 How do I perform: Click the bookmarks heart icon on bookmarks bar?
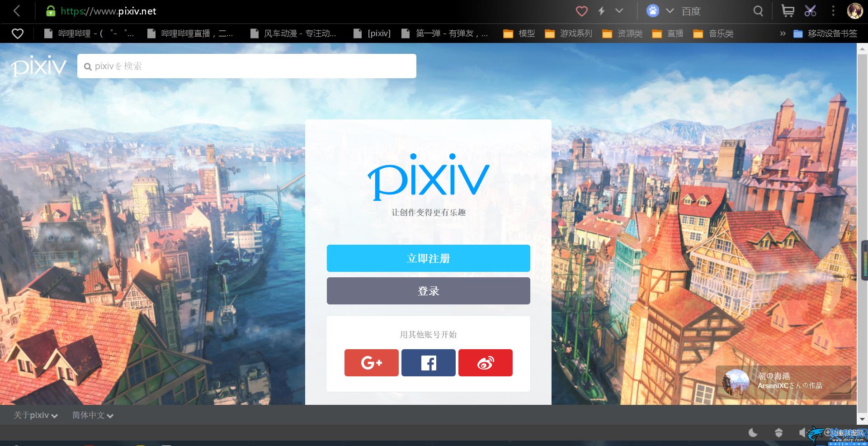pos(17,33)
